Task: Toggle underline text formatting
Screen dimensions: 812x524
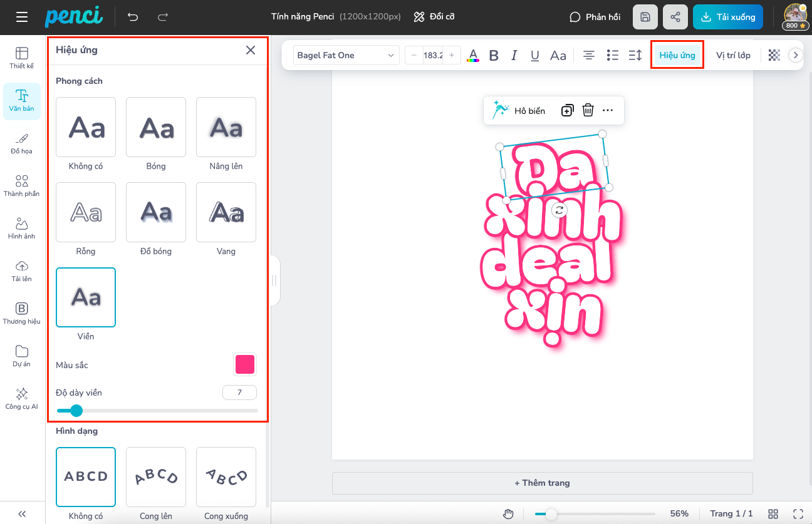Action: tap(534, 55)
